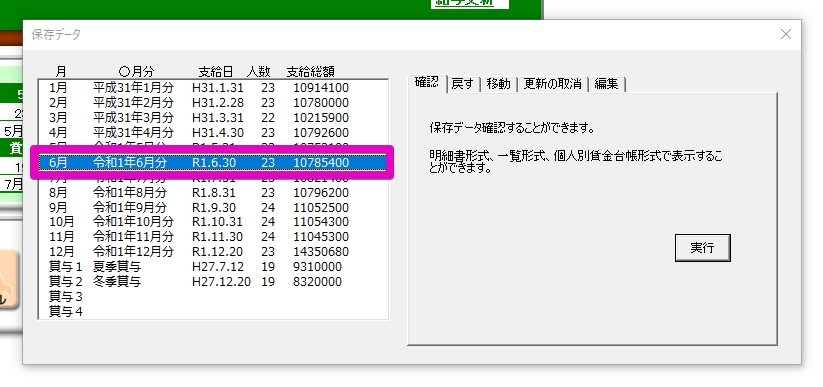This screenshot has height=387, width=823.
Task: Select the 2月 平成31年2月分 row
Action: click(x=213, y=102)
